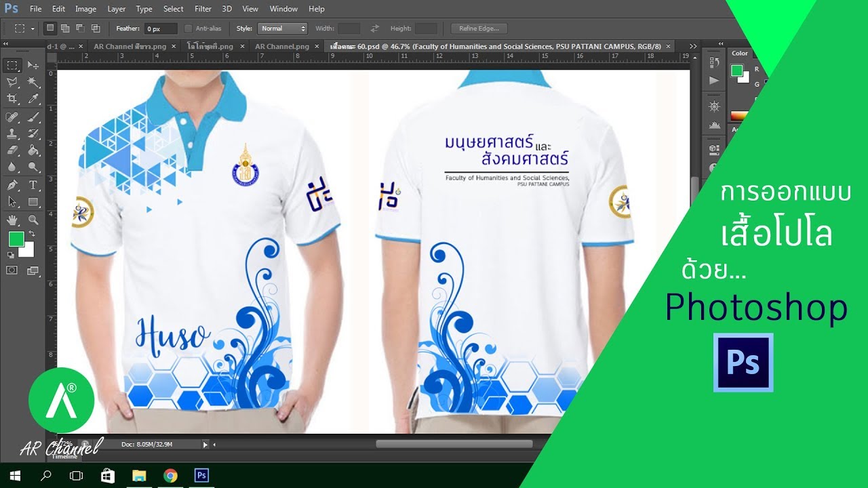The height and width of the screenshot is (488, 868).
Task: Select the Rectangular Marquee tool in toolbox
Action: coord(12,66)
